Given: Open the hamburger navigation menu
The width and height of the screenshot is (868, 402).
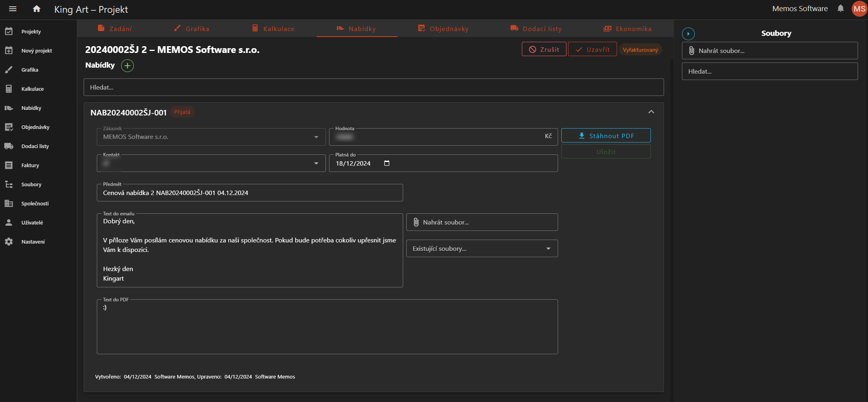Looking at the screenshot, I should [x=13, y=9].
